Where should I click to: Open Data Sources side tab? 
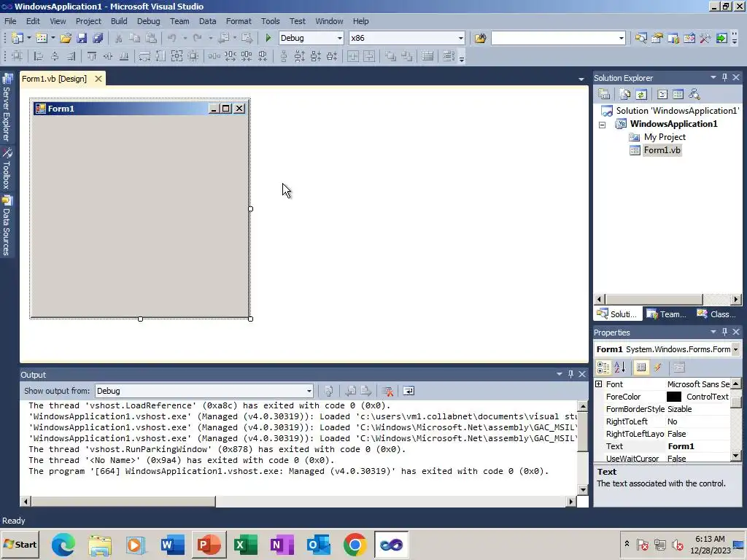click(7, 226)
